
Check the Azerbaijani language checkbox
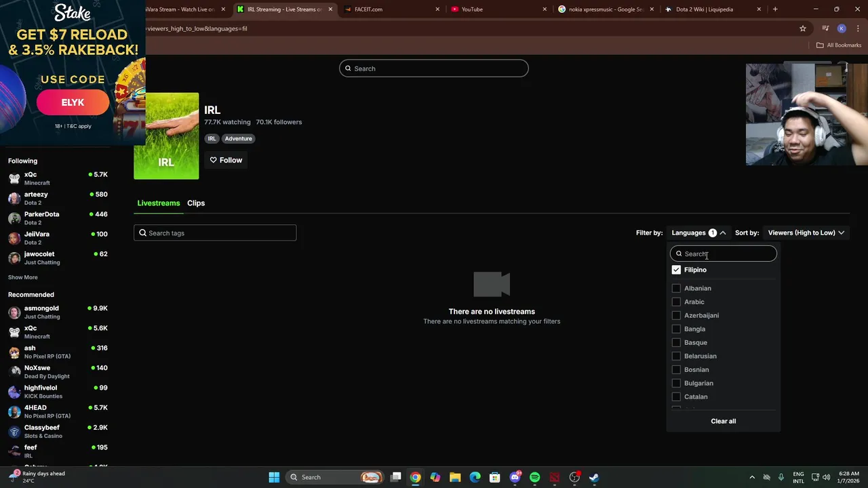[676, 315]
